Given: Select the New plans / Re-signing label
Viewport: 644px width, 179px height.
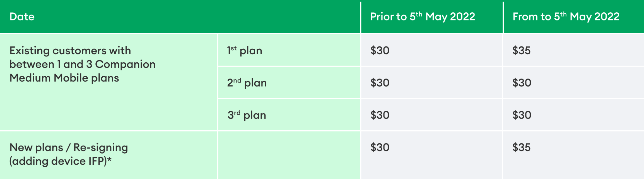Looking at the screenshot, I should [69, 147].
